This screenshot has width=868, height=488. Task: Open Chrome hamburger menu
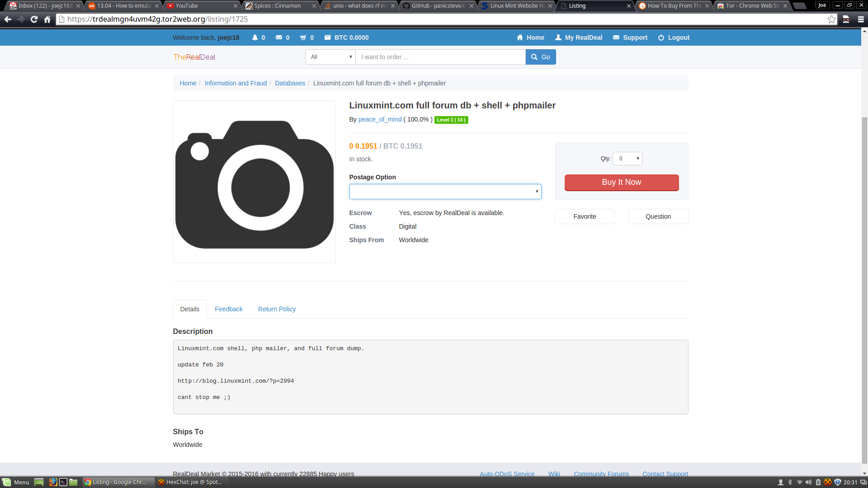pyautogui.click(x=861, y=19)
